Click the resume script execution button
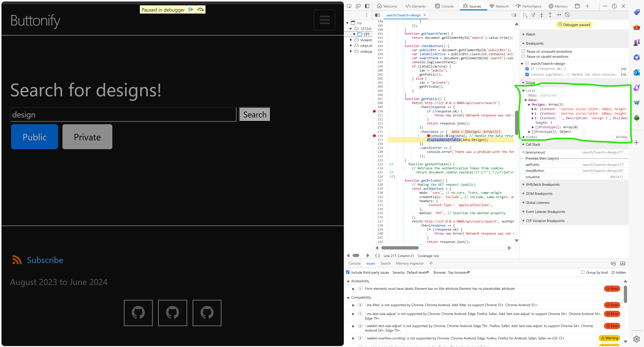Image resolution: width=644 pixels, height=347 pixels. click(526, 15)
